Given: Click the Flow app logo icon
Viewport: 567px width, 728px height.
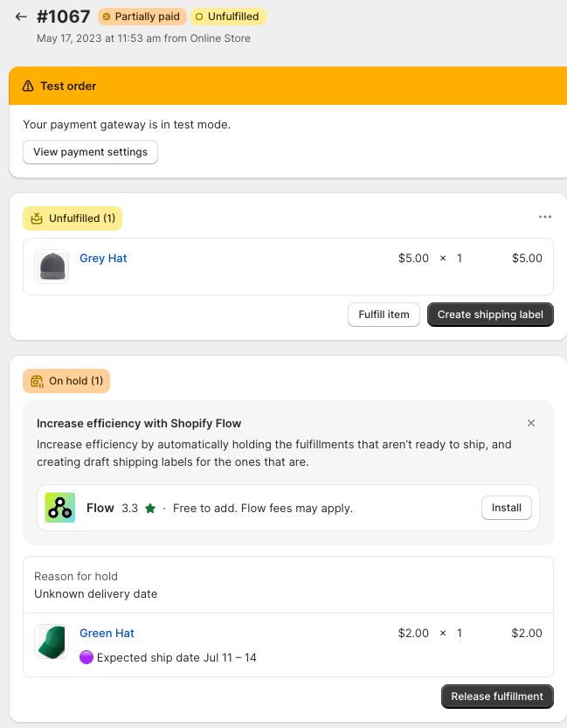Looking at the screenshot, I should [60, 508].
